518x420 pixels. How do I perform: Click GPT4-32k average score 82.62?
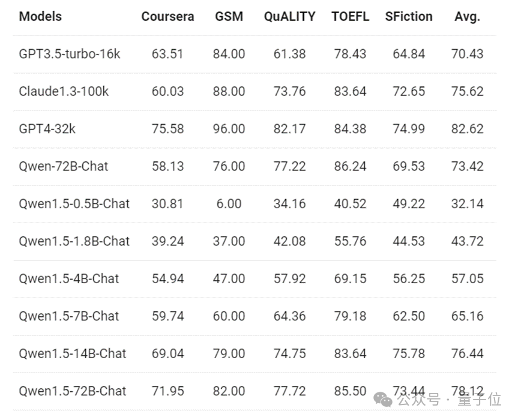467,129
